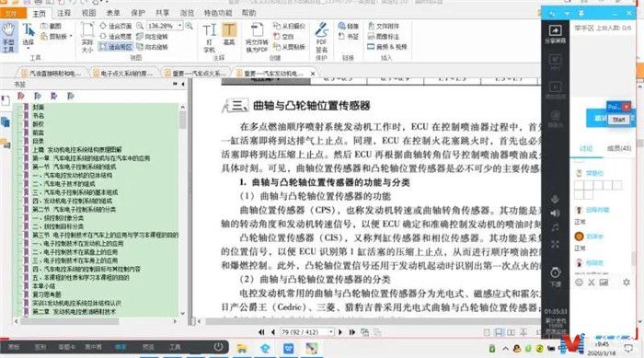
Task: Open bookmark entry 目录 in outline
Action: coord(39,141)
